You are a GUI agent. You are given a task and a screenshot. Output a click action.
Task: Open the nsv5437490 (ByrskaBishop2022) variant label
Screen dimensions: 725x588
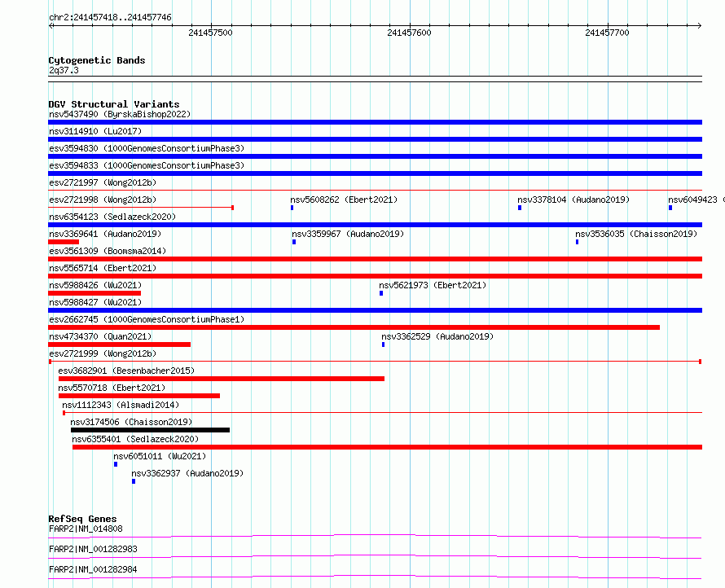tap(120, 114)
